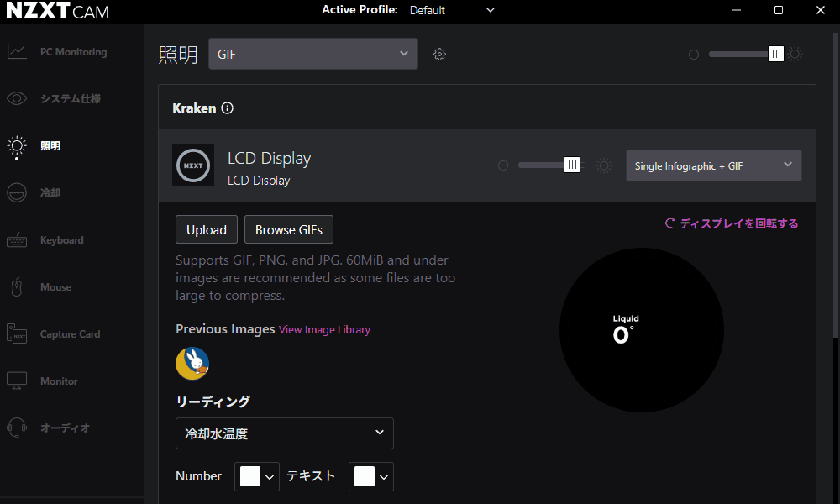840x504 pixels.
Task: Click the cooling icon beside 冷却
Action: click(17, 193)
